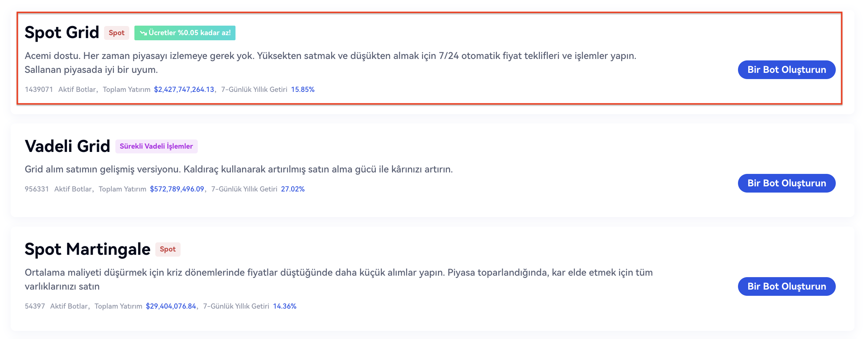Image resolution: width=868 pixels, height=339 pixels.
Task: Click Spot Grid total investment $2,427,747,264.13
Action: point(184,89)
